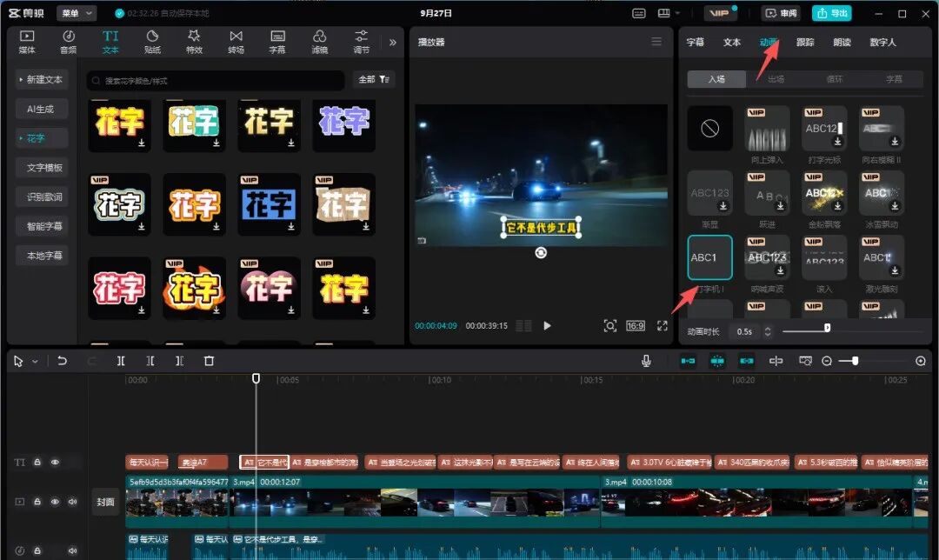The width and height of the screenshot is (939, 560).
Task: Open the 贴纸 stickers panel
Action: [x=152, y=41]
